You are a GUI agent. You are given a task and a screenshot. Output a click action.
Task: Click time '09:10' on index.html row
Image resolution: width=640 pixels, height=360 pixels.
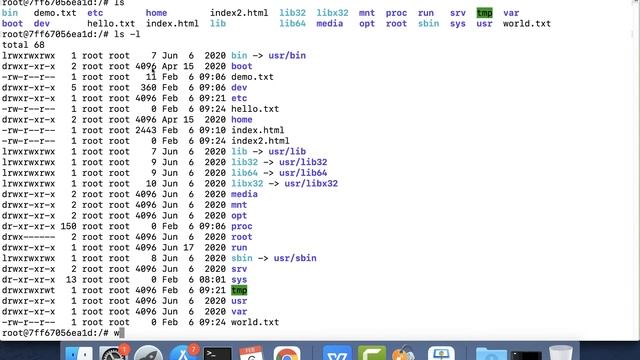tap(212, 130)
